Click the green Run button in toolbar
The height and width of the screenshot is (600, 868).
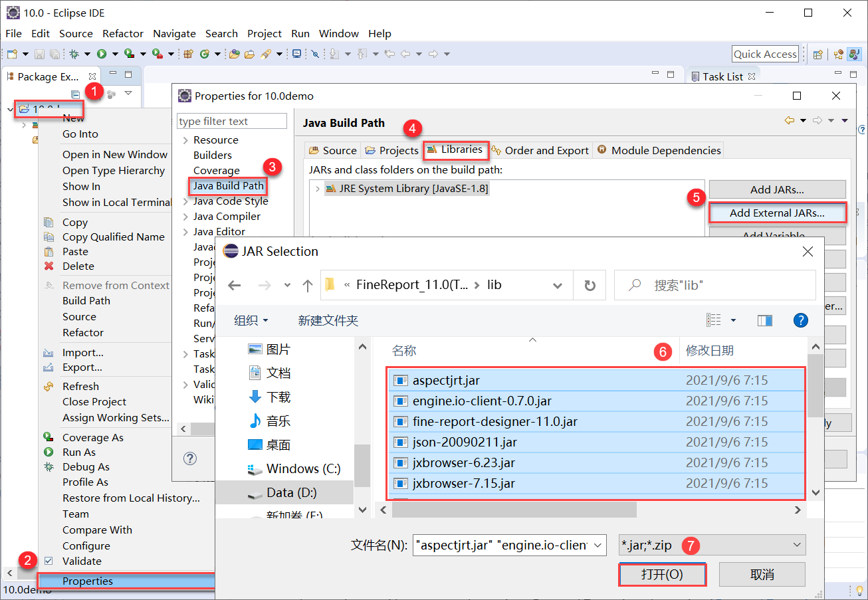(102, 54)
